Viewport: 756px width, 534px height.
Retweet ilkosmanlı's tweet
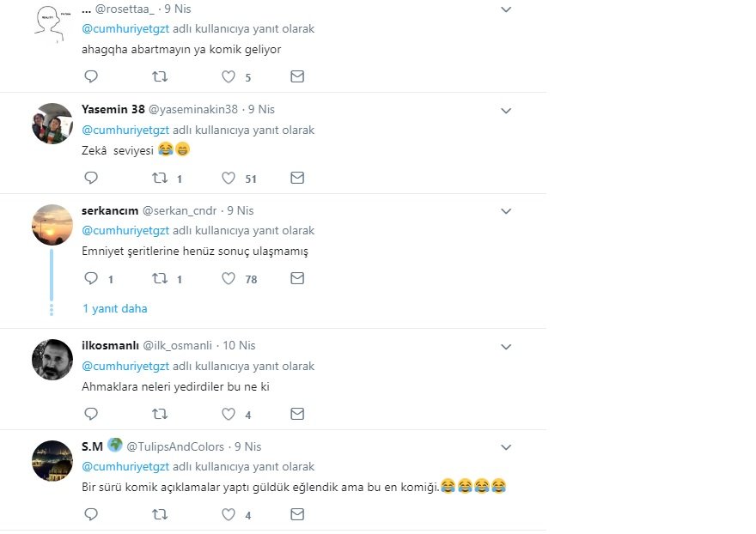(x=160, y=414)
